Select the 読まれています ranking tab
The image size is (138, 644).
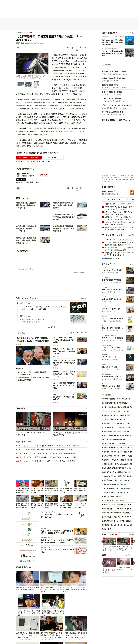click(110, 204)
